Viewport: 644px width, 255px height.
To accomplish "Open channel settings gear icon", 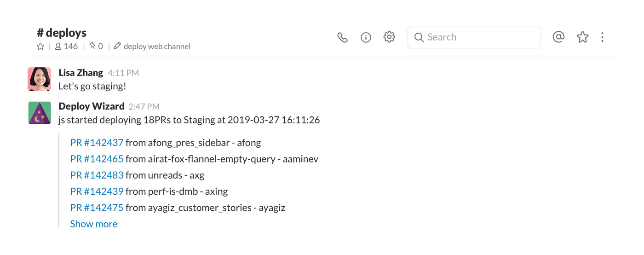I will tap(389, 37).
